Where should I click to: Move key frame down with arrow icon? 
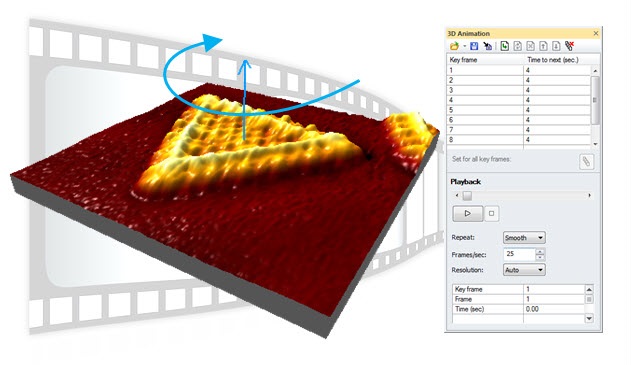tap(556, 46)
